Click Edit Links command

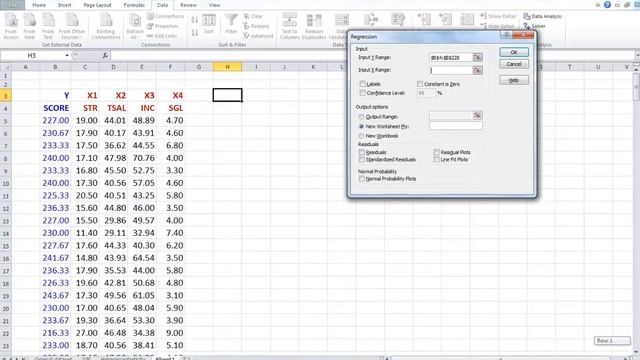point(162,36)
